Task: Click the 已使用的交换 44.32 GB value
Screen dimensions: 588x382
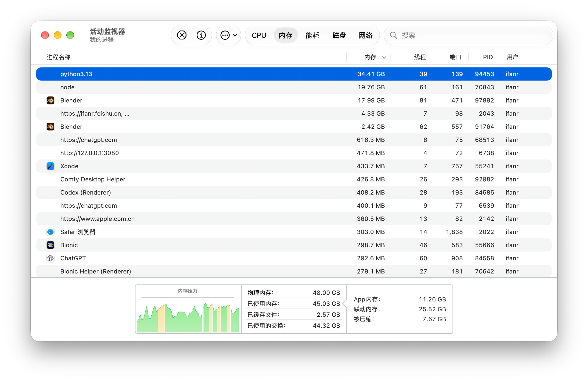Action: coord(326,326)
